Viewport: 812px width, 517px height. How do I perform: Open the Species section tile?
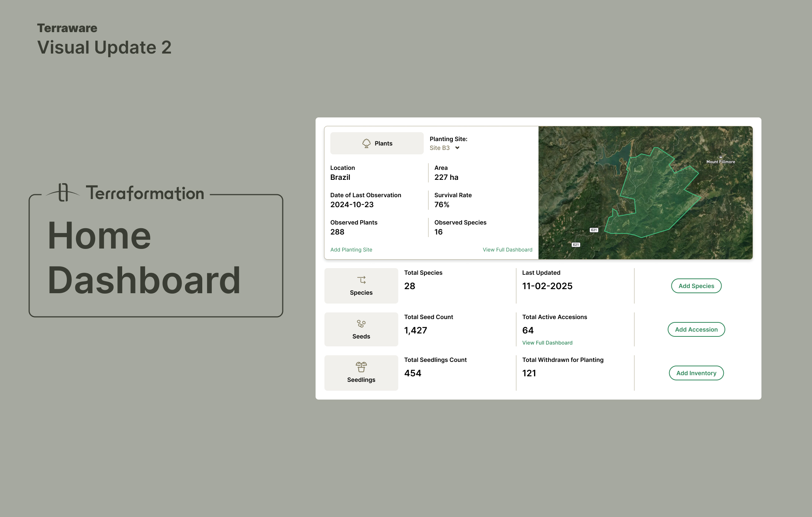tap(361, 286)
